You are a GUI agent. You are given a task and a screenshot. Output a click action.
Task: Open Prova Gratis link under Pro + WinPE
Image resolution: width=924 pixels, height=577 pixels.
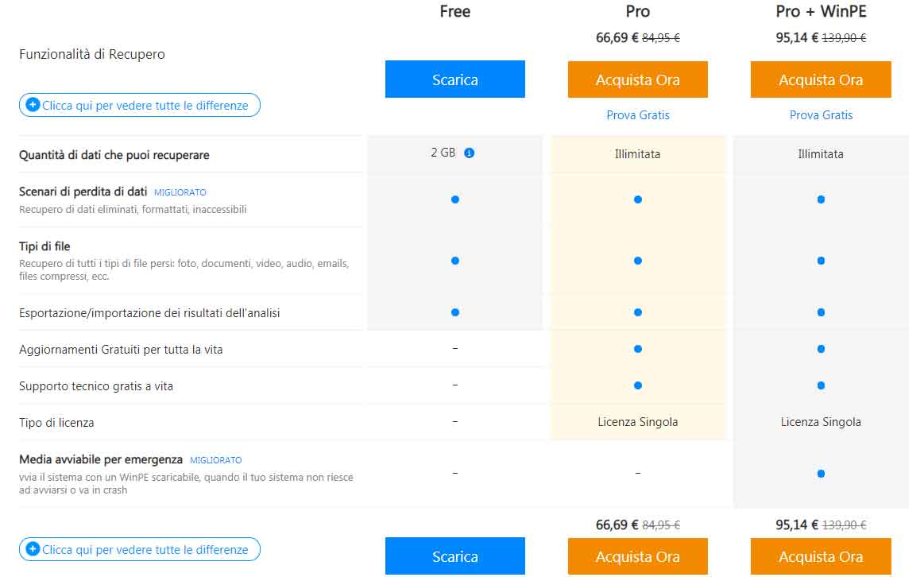821,115
